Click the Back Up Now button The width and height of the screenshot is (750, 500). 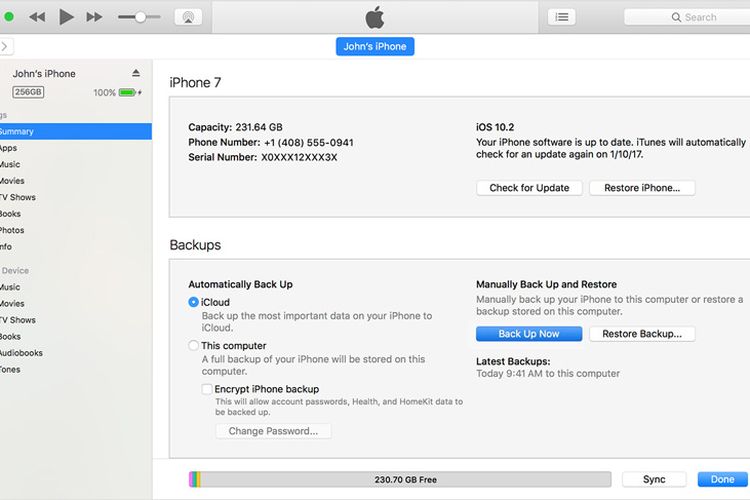click(529, 334)
